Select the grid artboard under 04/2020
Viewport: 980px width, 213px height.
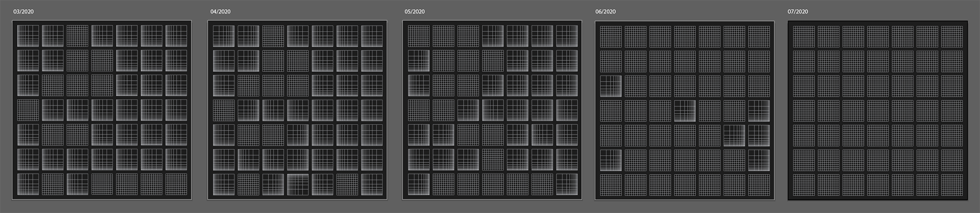(x=298, y=110)
